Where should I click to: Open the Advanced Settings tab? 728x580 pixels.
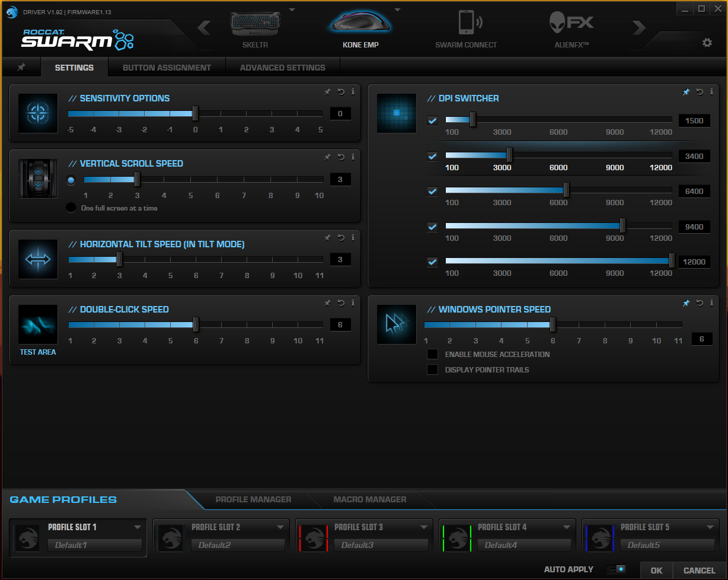(x=283, y=68)
